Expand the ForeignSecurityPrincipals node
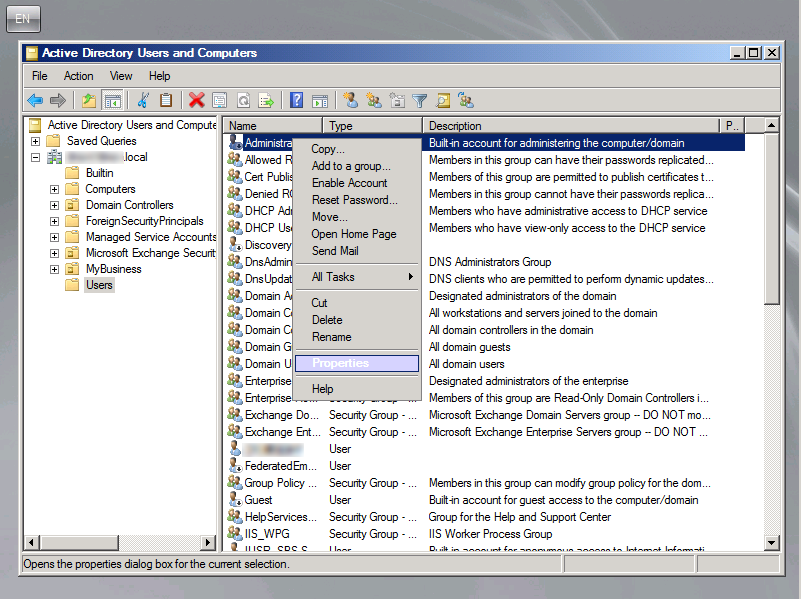Screen dimensions: 801x599 [54, 222]
